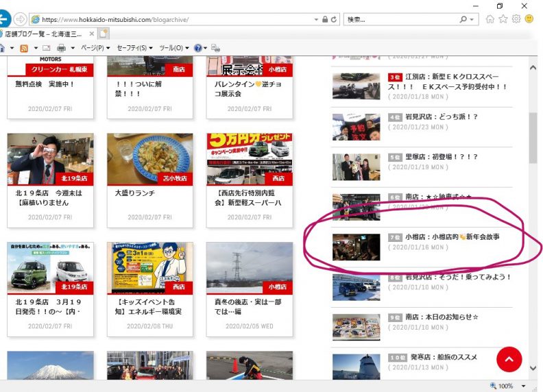This screenshot has width=543, height=392.
Task: Open ranking 4位 岩見沢店:どっち派!?
Action: click(x=442, y=117)
